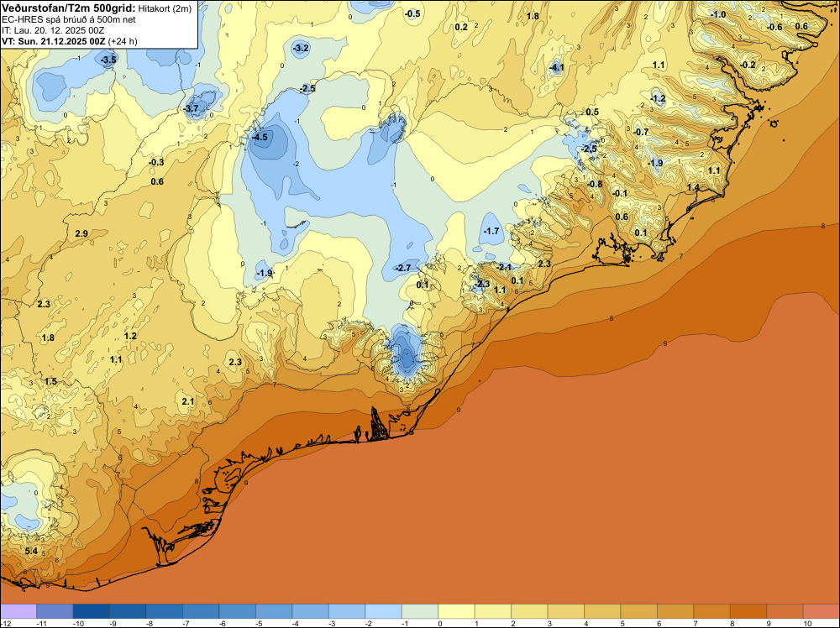Click the 'Hitakort (2m)' header label
840x628 pixels.
(165, 8)
